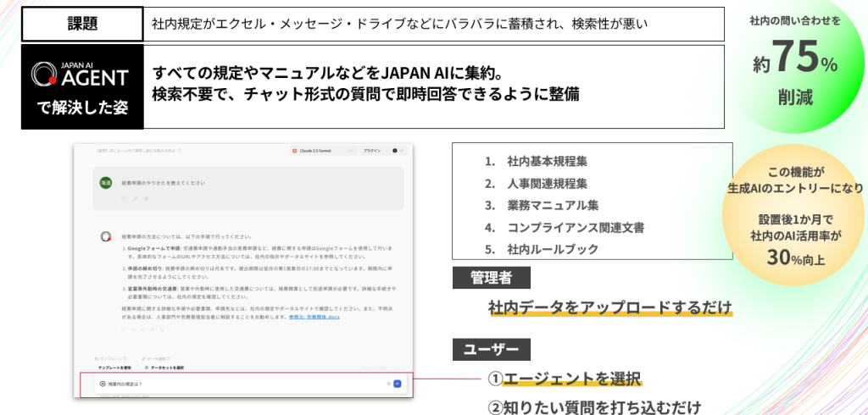
Task: Click the で解決した姿 caption
Action: pos(82,108)
